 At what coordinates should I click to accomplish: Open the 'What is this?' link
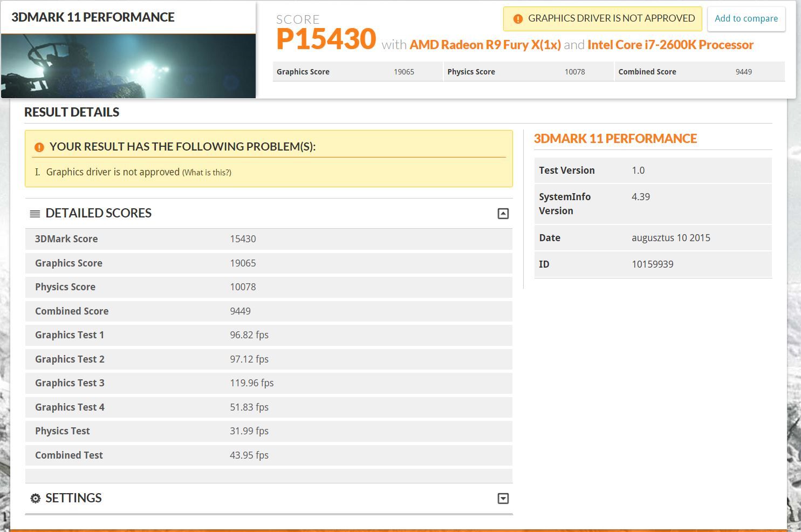point(207,173)
